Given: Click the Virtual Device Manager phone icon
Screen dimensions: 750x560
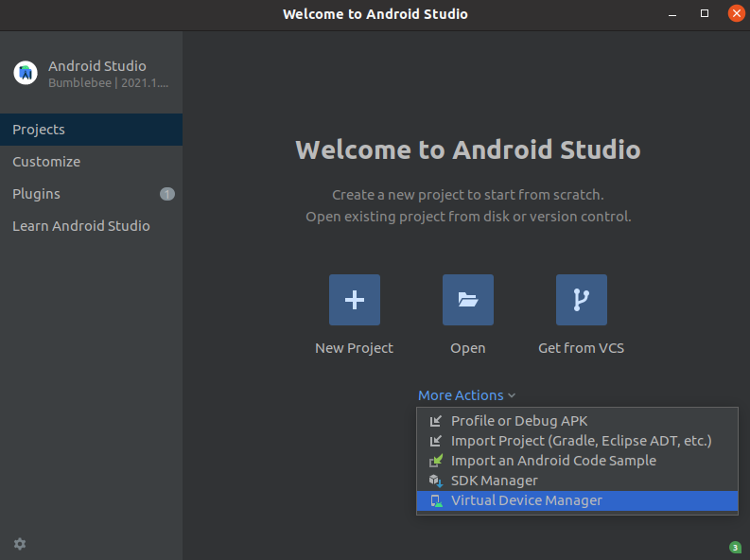Looking at the screenshot, I should pos(436,500).
